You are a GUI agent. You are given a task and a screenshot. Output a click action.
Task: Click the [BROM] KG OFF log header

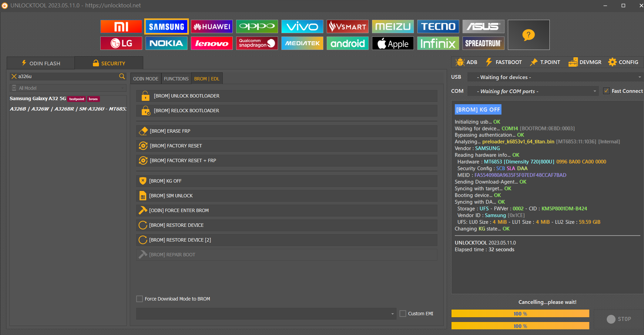478,110
